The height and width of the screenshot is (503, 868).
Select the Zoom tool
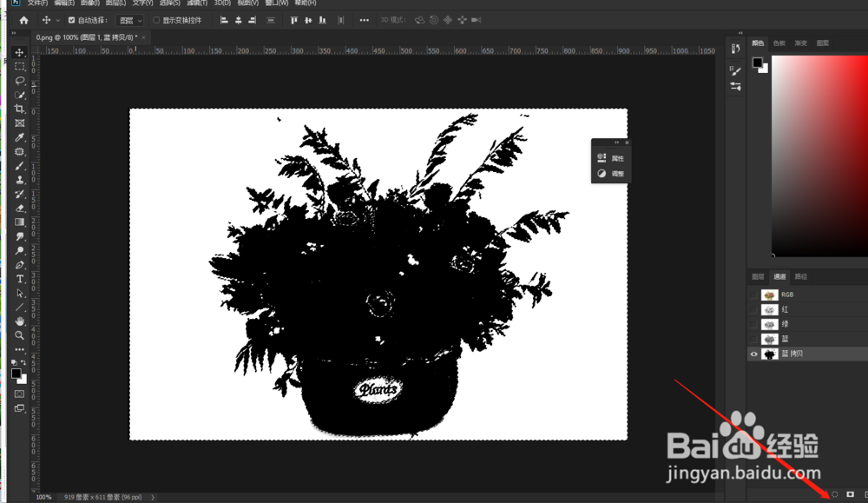point(19,335)
